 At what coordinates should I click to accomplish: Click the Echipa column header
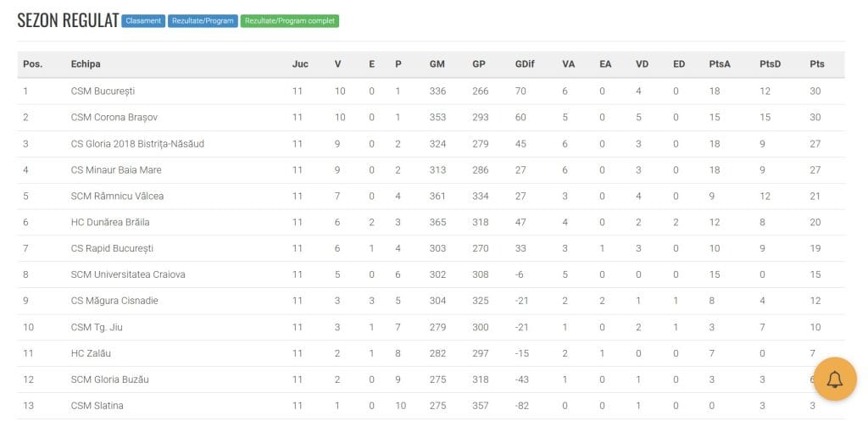86,64
